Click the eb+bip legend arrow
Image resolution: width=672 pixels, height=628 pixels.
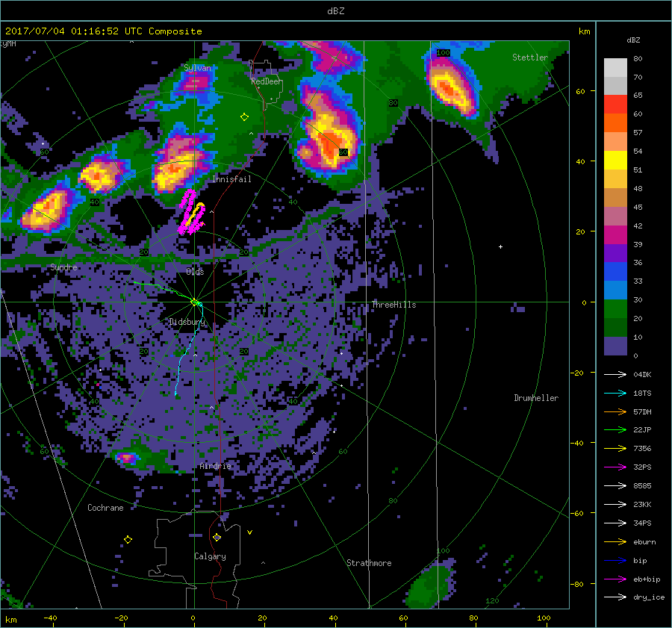(615, 579)
